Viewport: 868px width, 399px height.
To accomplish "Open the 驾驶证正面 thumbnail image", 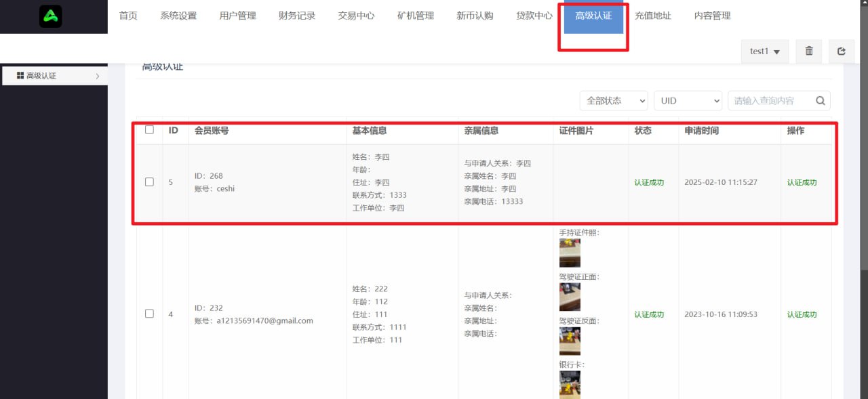I will (570, 297).
